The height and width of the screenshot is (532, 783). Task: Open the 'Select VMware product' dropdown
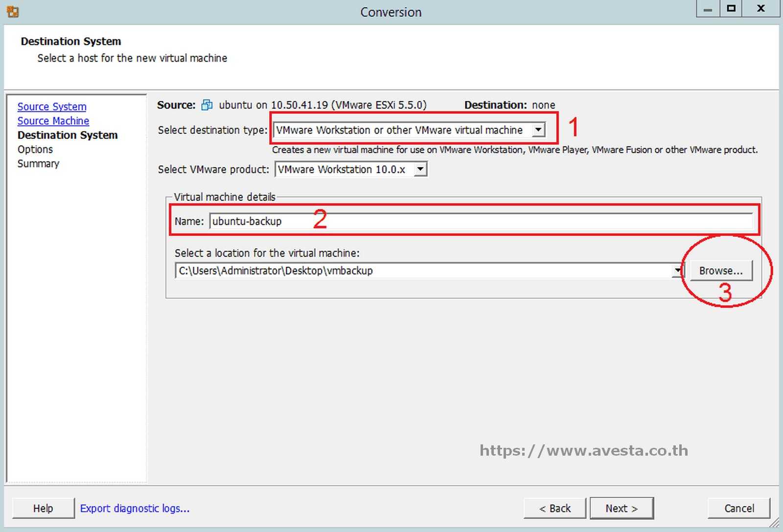pyautogui.click(x=420, y=169)
